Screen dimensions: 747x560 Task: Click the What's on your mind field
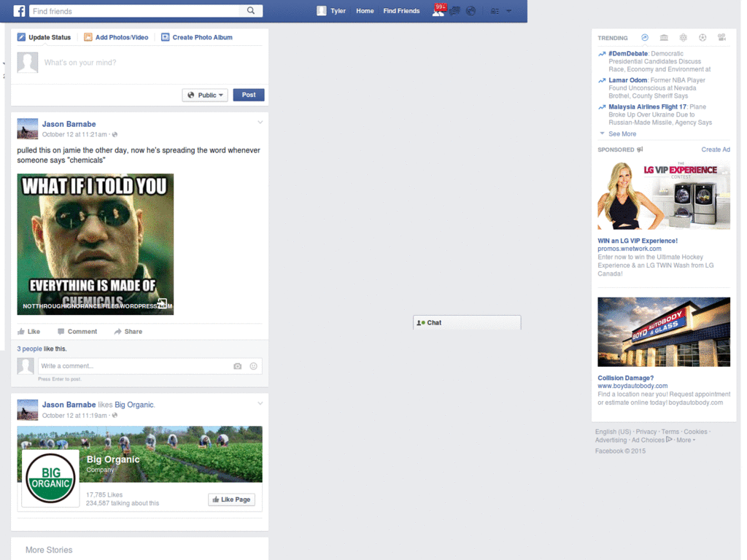click(152, 63)
